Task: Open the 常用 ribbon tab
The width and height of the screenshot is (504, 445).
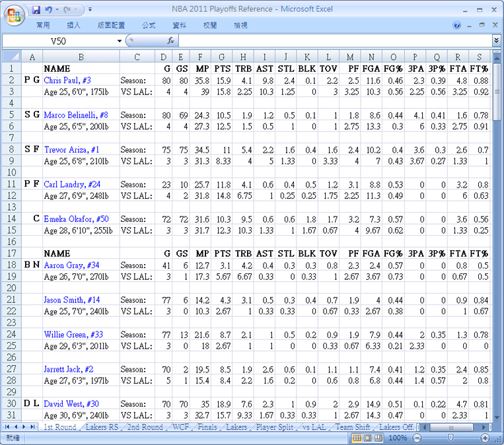Action: 43,25
